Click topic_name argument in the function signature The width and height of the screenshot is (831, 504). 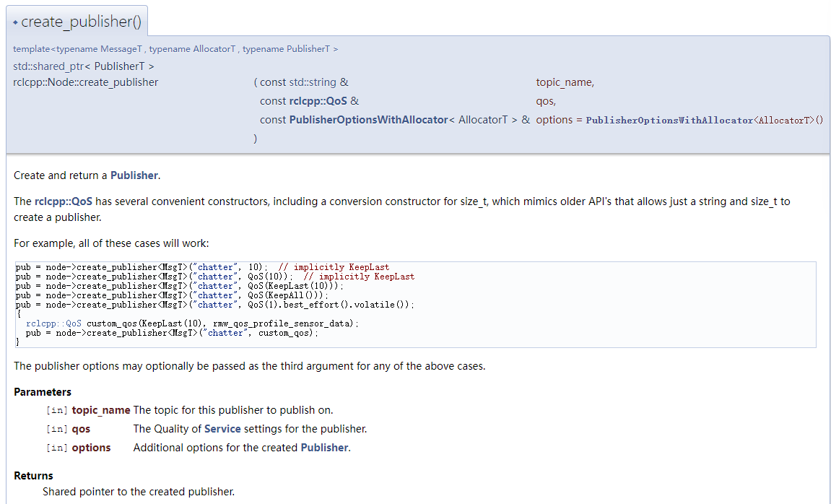pyautogui.click(x=565, y=82)
